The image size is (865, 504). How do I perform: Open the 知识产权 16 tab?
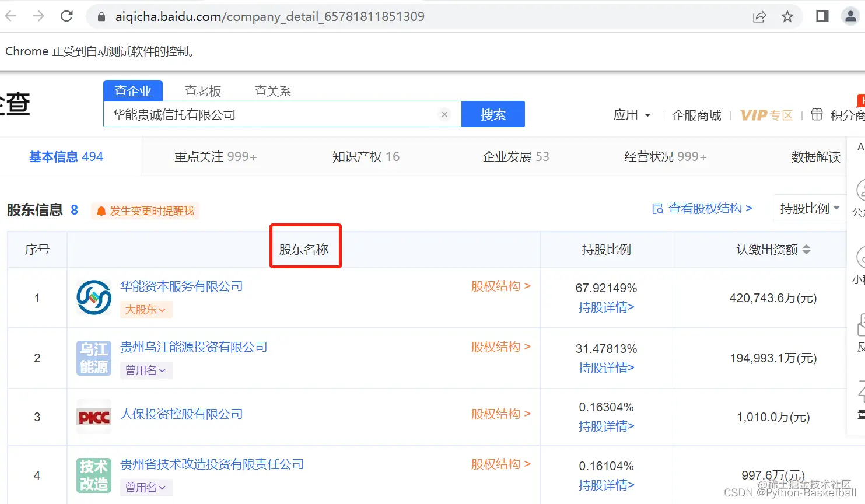(x=366, y=156)
